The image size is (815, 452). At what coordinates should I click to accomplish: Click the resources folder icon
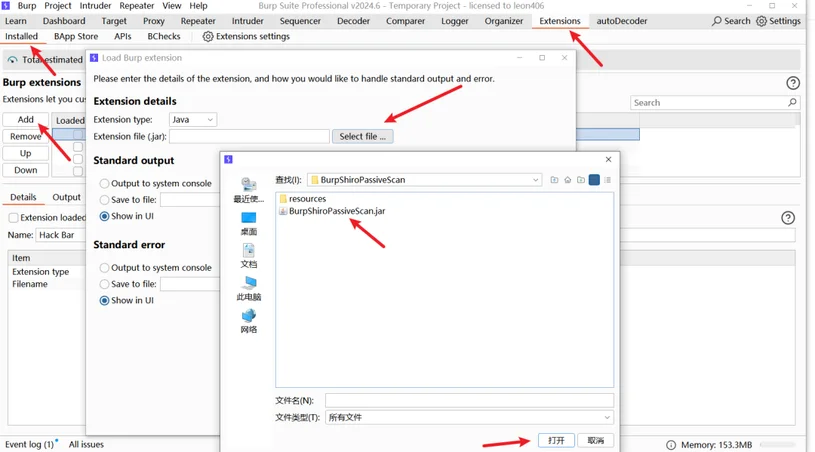(283, 198)
